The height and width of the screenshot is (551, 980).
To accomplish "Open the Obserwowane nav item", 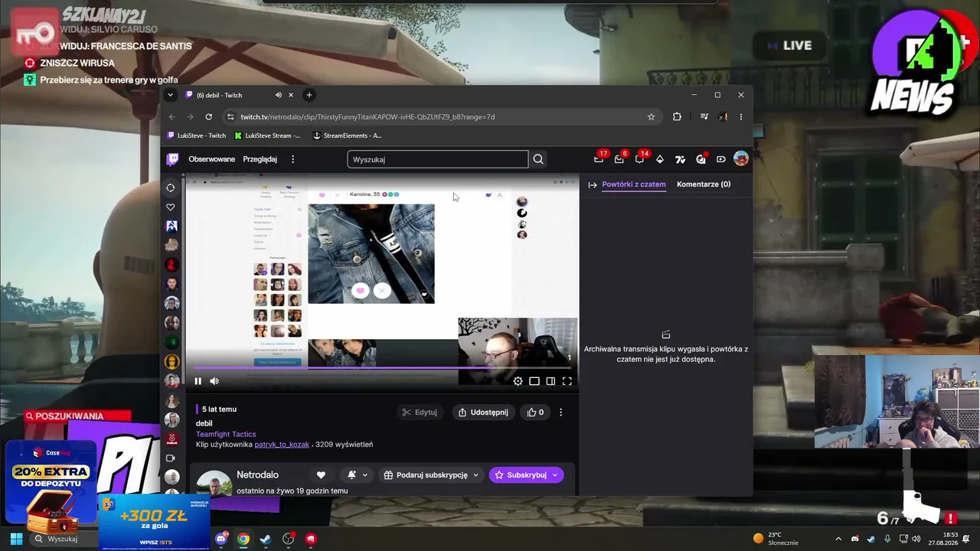I will coord(212,159).
